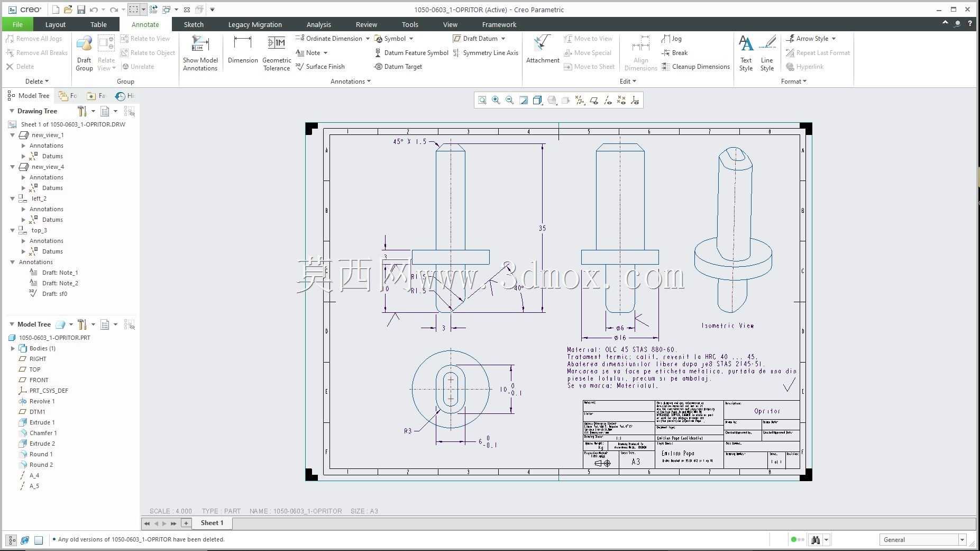
Task: Switch to the Sketch tab
Action: 194,24
